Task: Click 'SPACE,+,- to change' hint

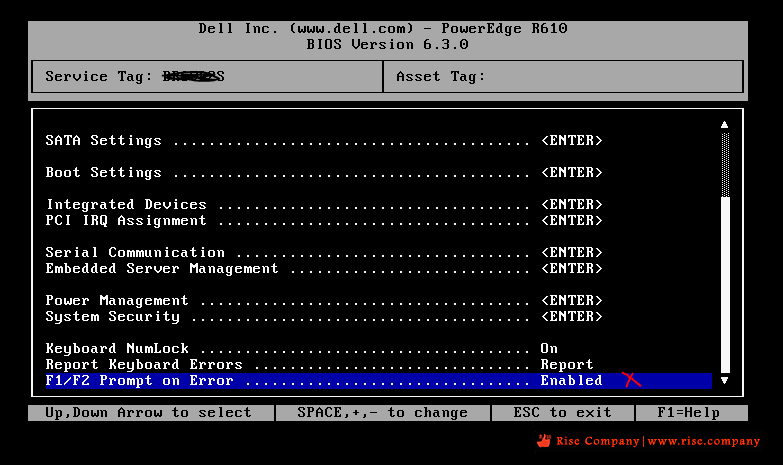Action: pyautogui.click(x=383, y=413)
